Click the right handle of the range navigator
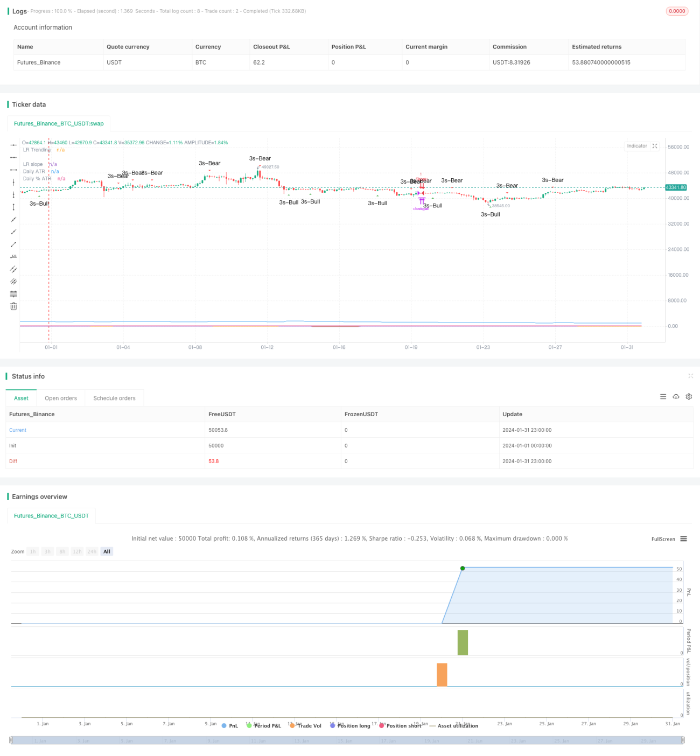 click(x=683, y=740)
